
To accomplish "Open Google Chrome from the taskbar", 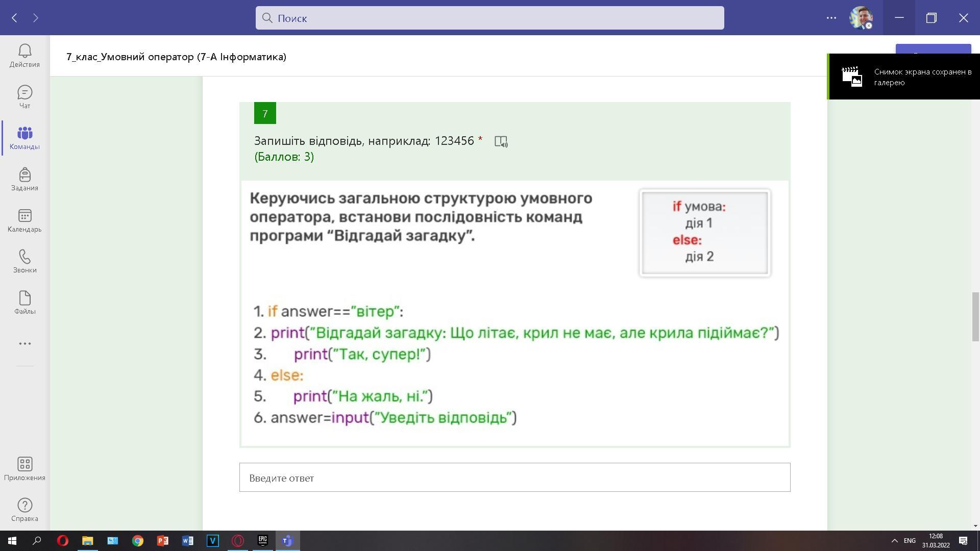I will pos(137,540).
